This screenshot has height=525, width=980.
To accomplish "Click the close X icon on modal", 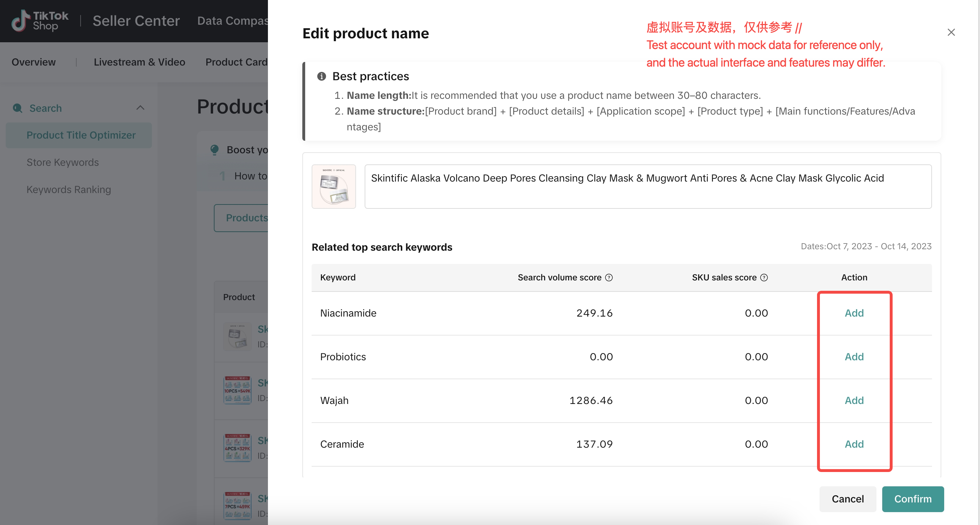I will (951, 32).
